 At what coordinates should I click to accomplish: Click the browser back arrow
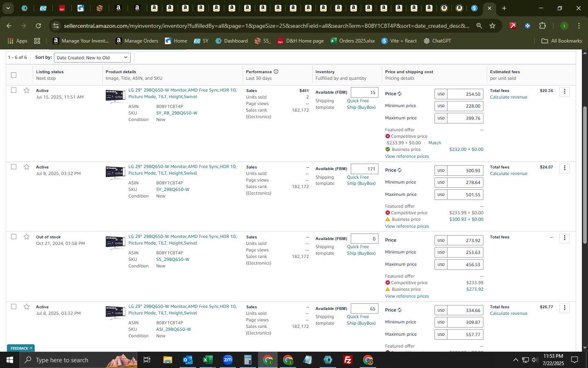pyautogui.click(x=9, y=26)
